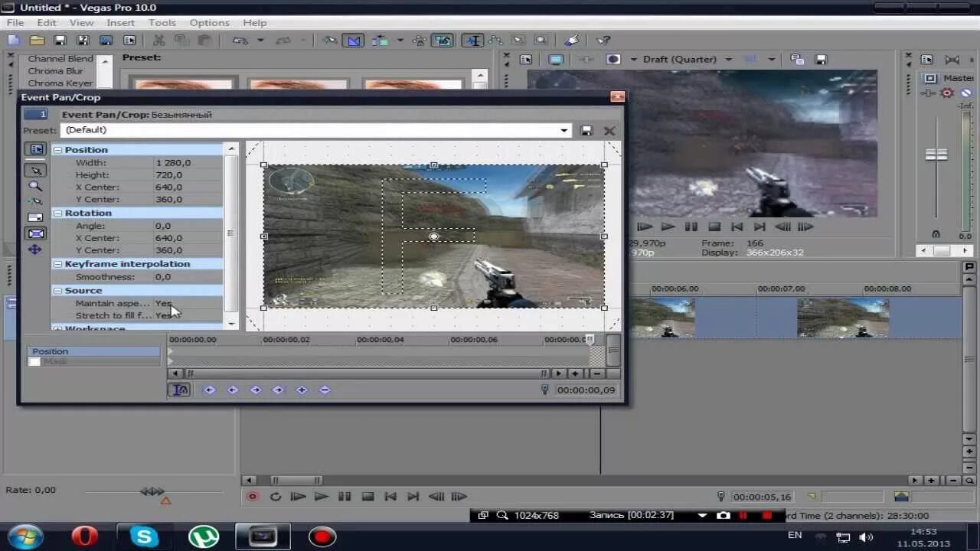Zoom out Pan/Crop timeline with minus button

[x=596, y=373]
